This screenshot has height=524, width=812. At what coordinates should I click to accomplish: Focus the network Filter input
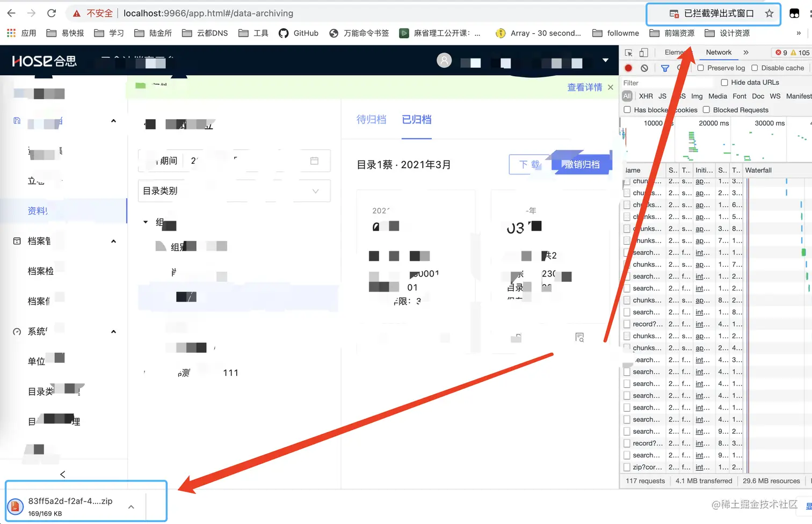668,83
